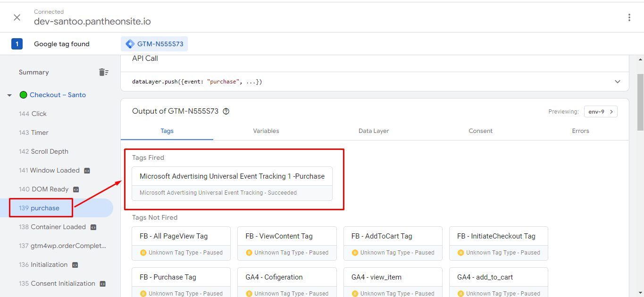
Task: Click the code icon beside Window Loaded
Action: point(87,171)
